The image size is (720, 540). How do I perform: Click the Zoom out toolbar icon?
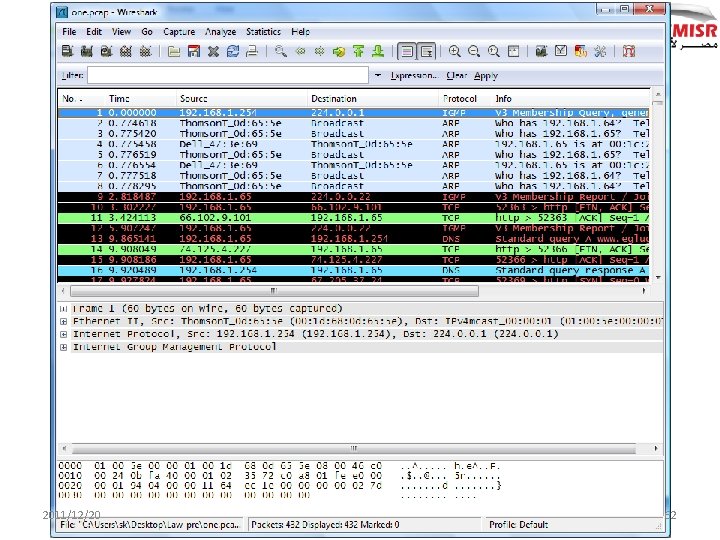(x=472, y=51)
